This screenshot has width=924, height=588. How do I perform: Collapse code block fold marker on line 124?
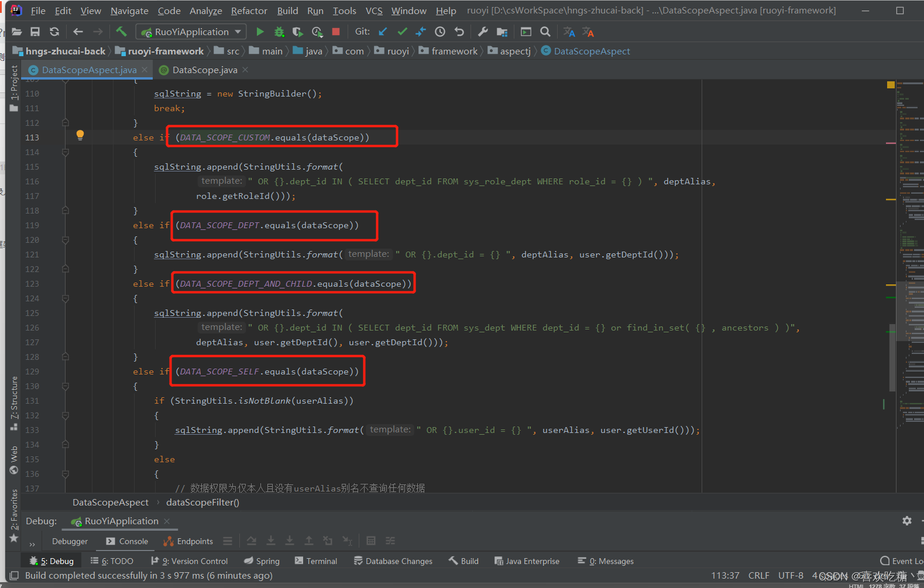pos(66,298)
